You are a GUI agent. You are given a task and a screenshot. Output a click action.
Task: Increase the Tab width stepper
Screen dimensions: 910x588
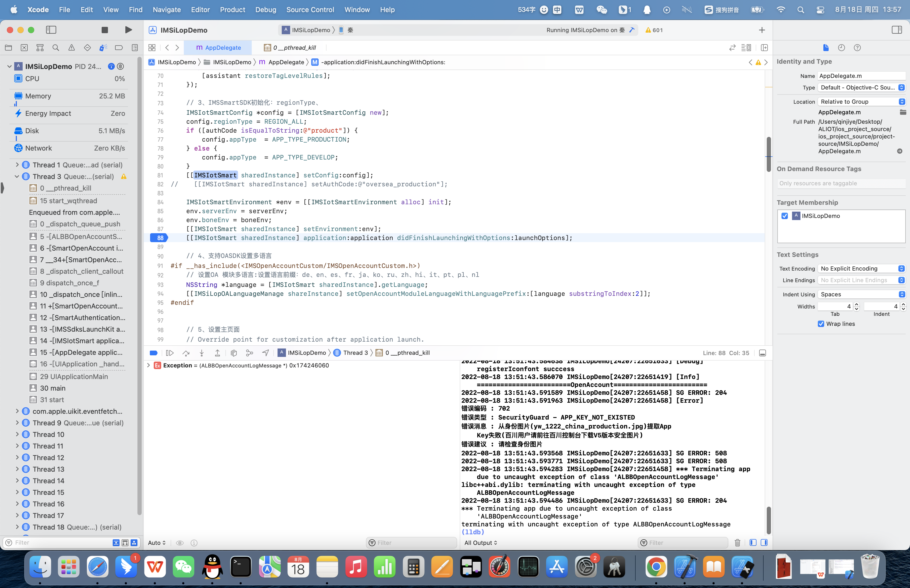tap(857, 304)
